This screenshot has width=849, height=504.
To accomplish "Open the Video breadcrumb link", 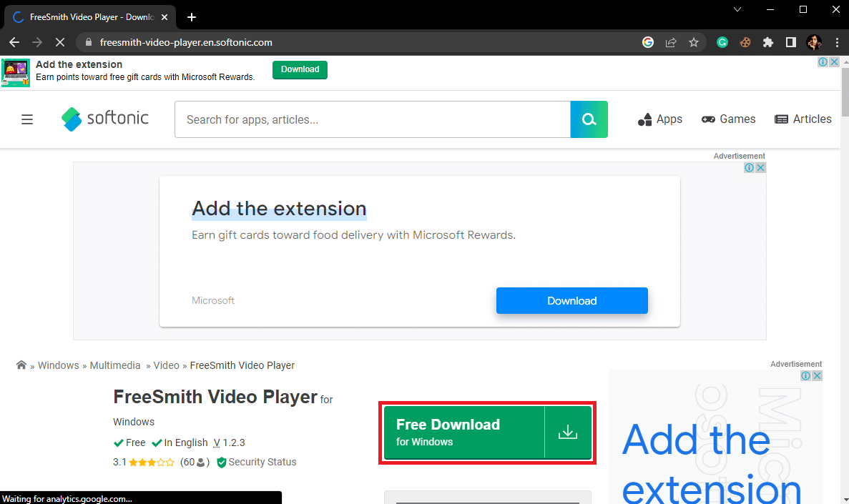I will tap(166, 365).
